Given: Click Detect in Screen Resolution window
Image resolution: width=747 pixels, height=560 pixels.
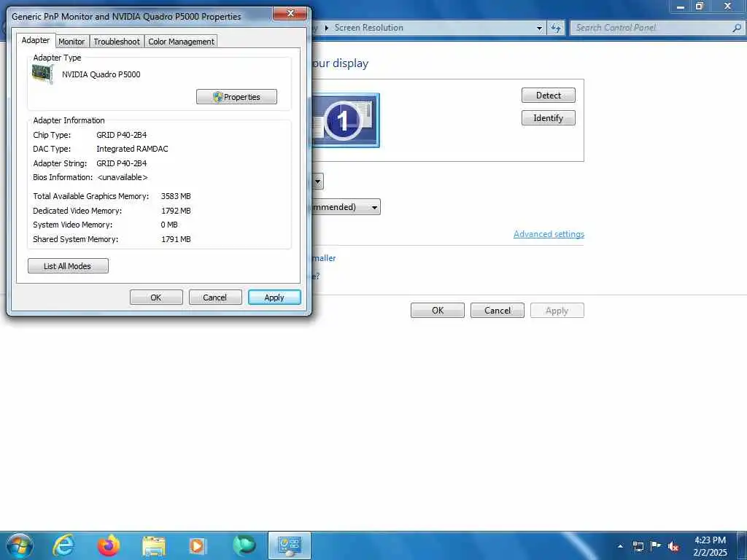Looking at the screenshot, I should coord(549,96).
